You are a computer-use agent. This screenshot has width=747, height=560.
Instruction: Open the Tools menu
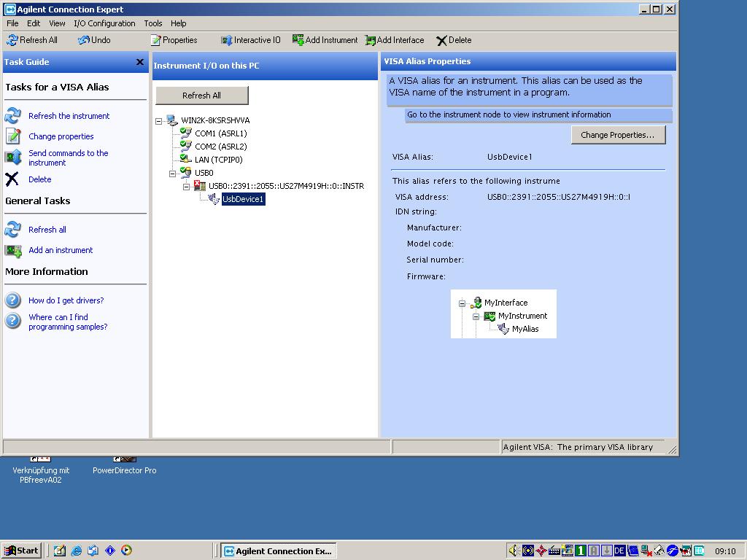(x=153, y=23)
